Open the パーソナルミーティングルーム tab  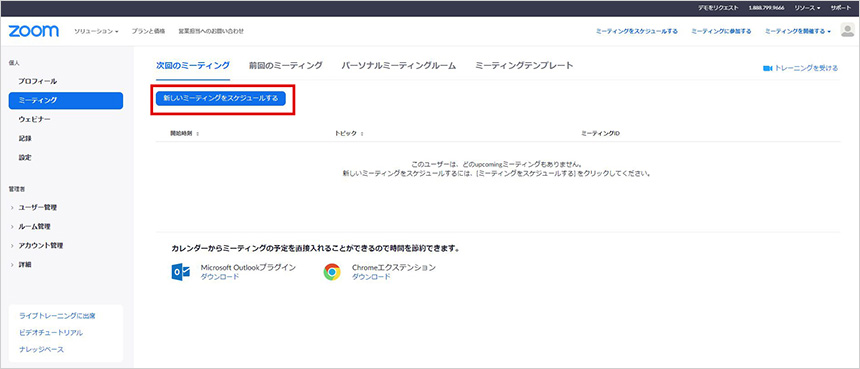point(399,66)
